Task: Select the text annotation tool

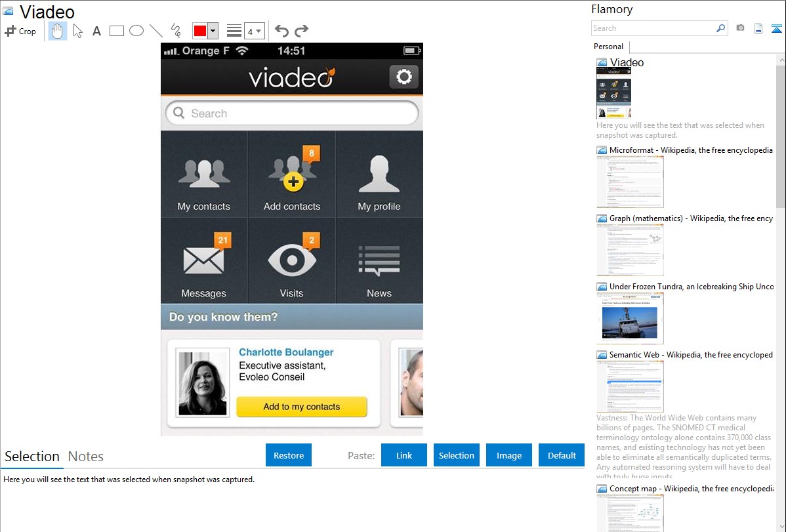Action: [96, 31]
